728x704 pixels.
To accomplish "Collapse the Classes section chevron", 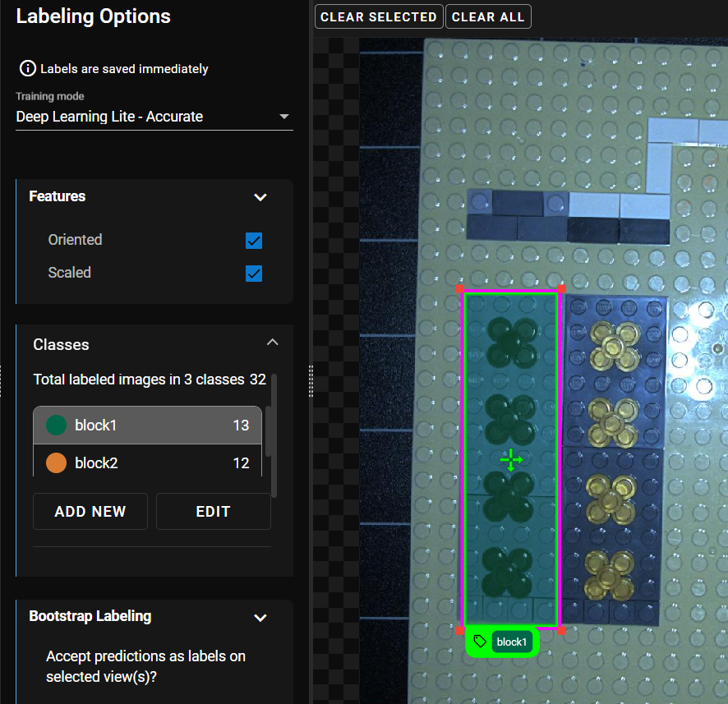I will (273, 343).
